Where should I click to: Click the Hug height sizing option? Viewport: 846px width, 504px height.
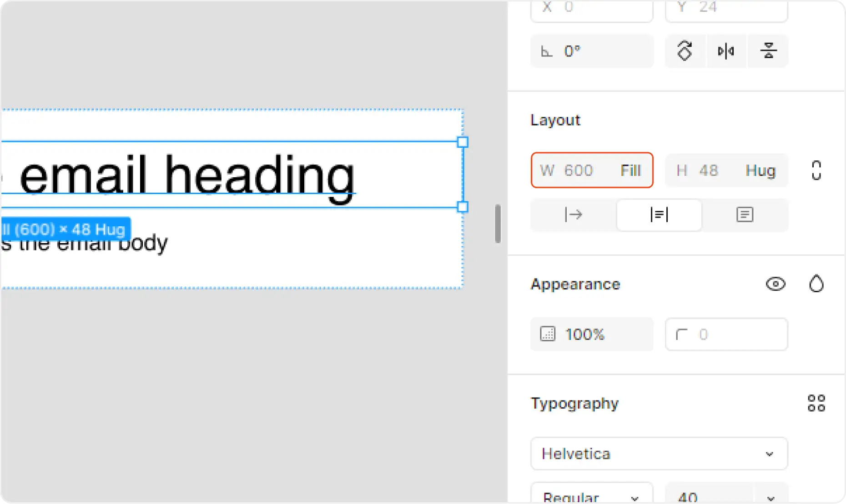(760, 170)
